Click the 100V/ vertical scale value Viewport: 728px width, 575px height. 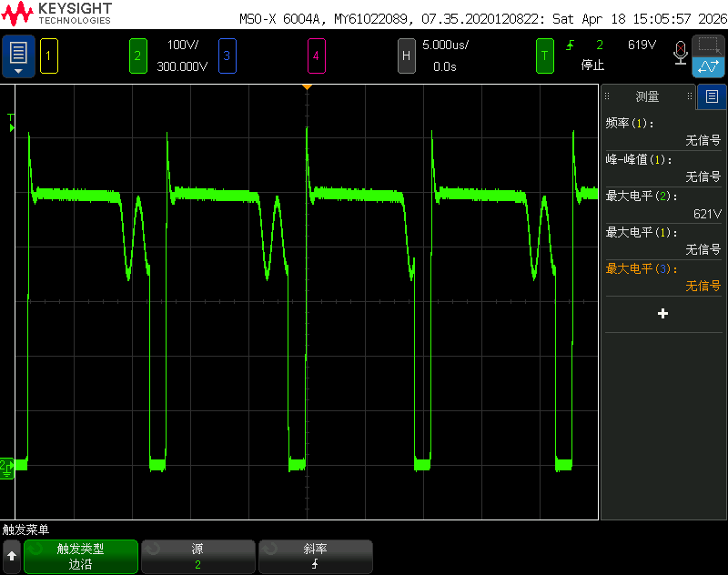click(183, 45)
